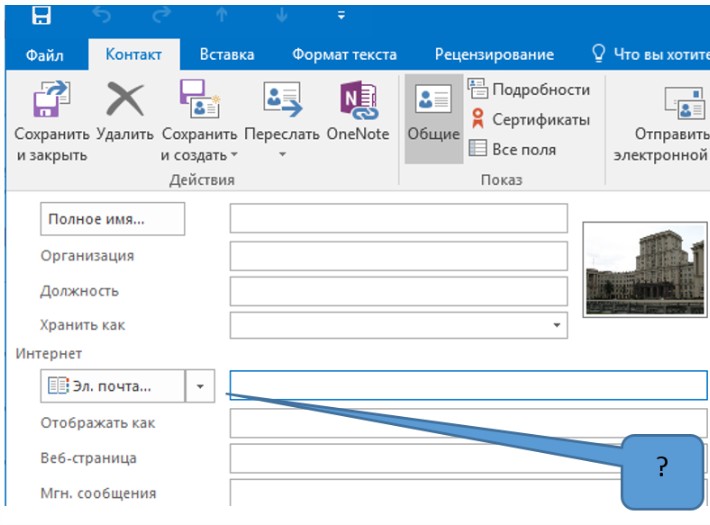Click the full name input field
The width and height of the screenshot is (710, 525).
click(x=398, y=218)
